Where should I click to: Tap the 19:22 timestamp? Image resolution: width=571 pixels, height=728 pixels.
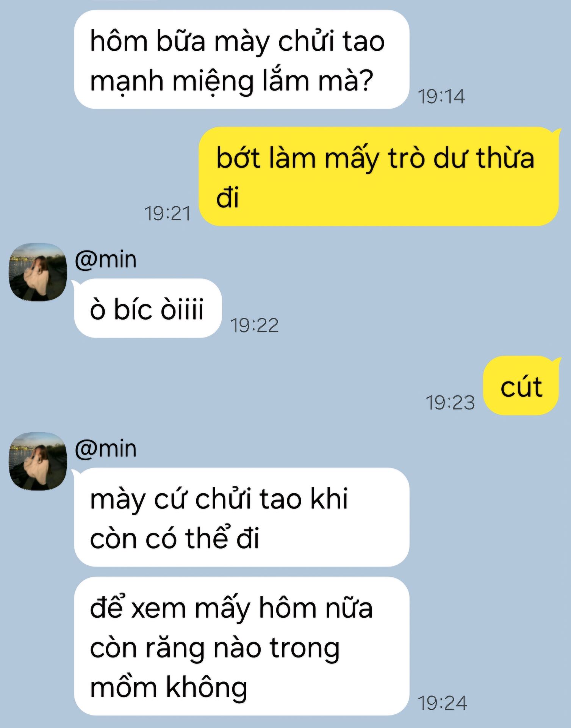pos(254,325)
